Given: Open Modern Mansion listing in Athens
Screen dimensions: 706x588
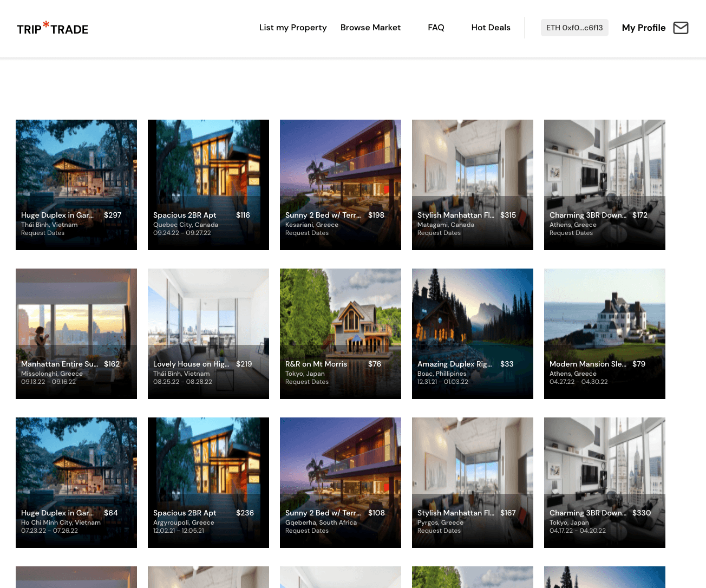Looking at the screenshot, I should [605, 334].
